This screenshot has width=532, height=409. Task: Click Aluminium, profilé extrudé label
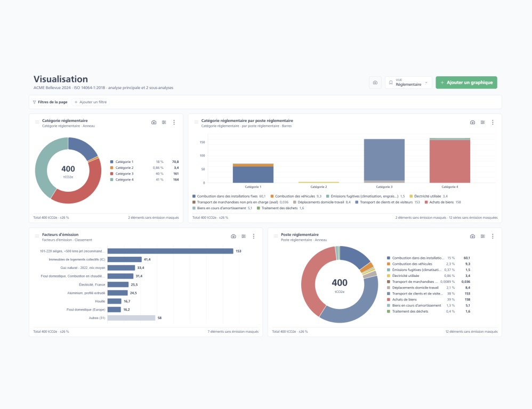point(86,293)
